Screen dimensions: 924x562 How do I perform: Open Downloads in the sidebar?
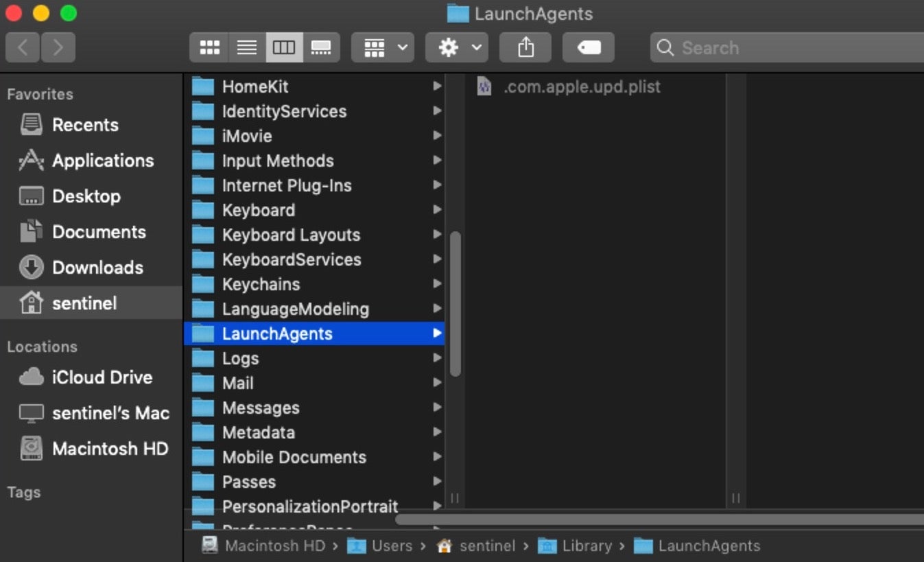[97, 268]
